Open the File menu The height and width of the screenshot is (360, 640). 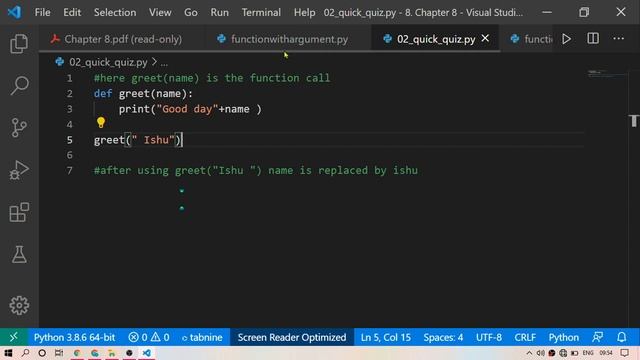click(42, 12)
